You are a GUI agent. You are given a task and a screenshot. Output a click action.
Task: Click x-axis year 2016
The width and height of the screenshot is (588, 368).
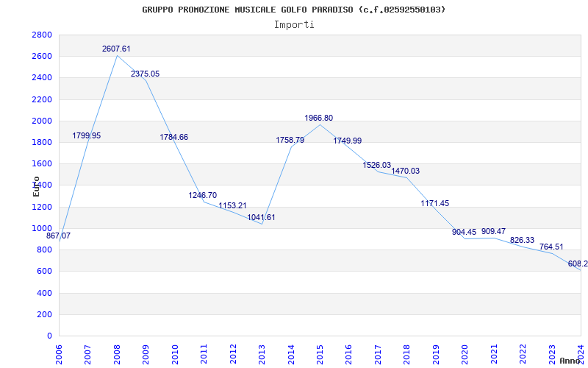click(x=348, y=354)
